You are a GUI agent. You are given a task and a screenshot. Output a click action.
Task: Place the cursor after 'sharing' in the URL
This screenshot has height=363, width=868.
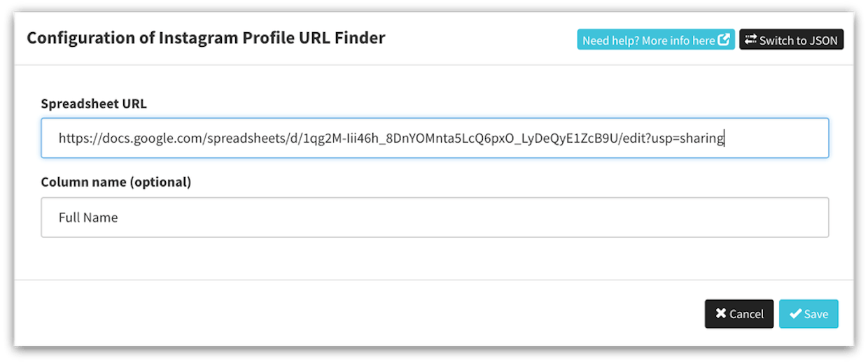click(x=724, y=138)
